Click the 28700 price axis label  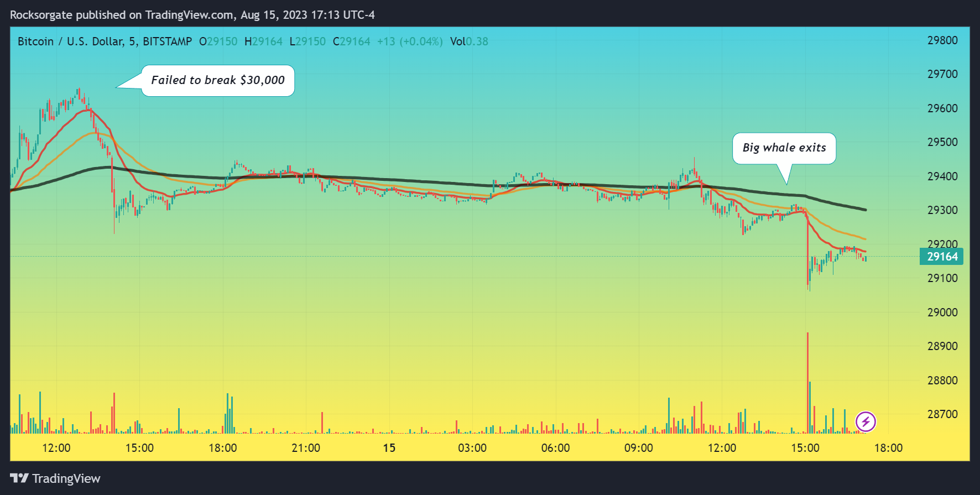[942, 414]
